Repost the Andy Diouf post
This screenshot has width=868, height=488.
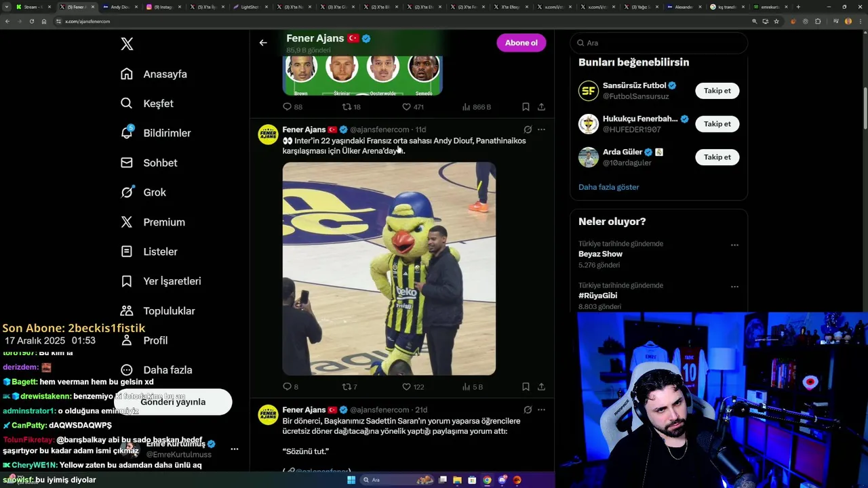click(349, 387)
